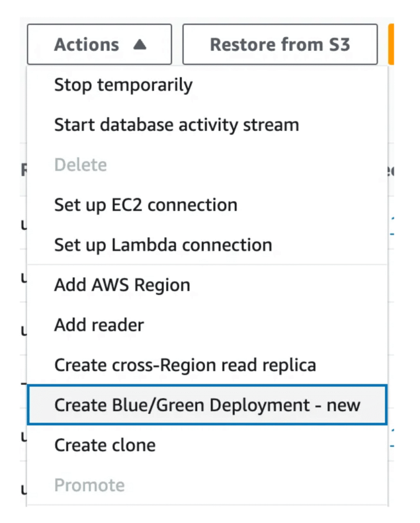Collapse the Actions menu via its arrow icon

click(x=139, y=45)
